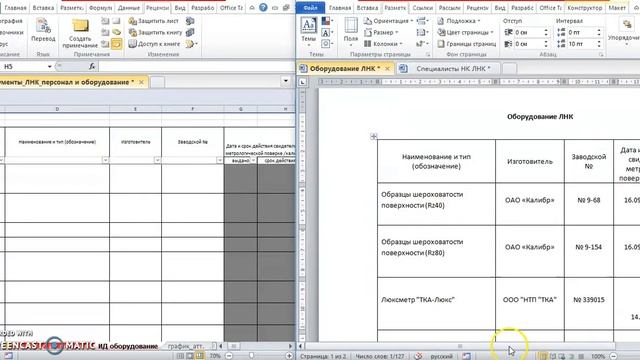Click Защитить книгу in Excel ribbon
This screenshot has width=640, height=360.
(155, 32)
